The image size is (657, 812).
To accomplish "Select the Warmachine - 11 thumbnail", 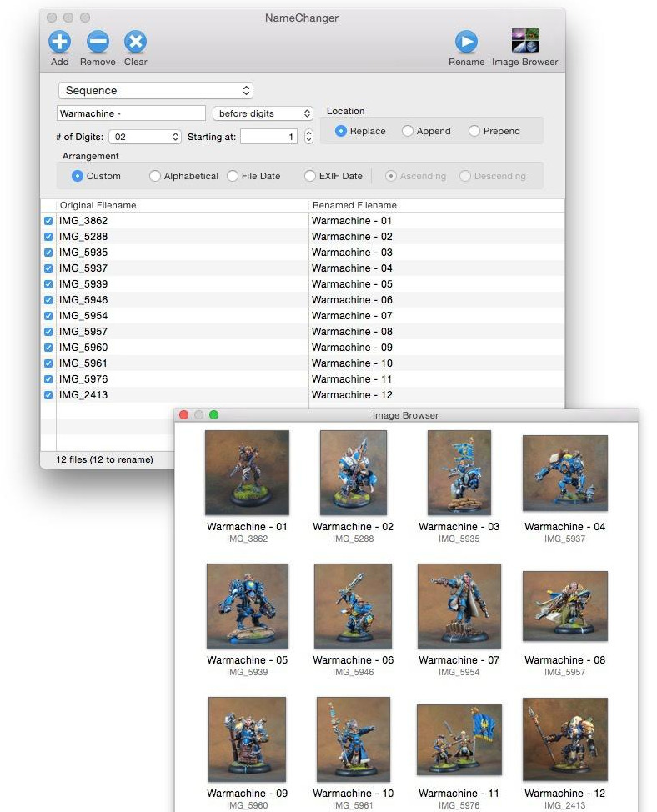I will pyautogui.click(x=459, y=739).
